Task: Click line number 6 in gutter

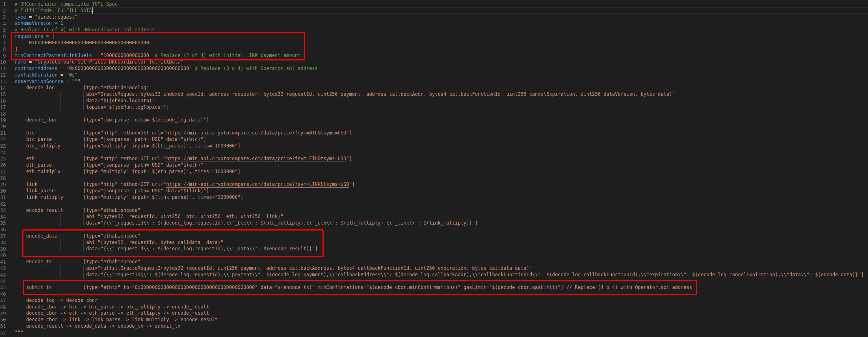Action: 4,36
